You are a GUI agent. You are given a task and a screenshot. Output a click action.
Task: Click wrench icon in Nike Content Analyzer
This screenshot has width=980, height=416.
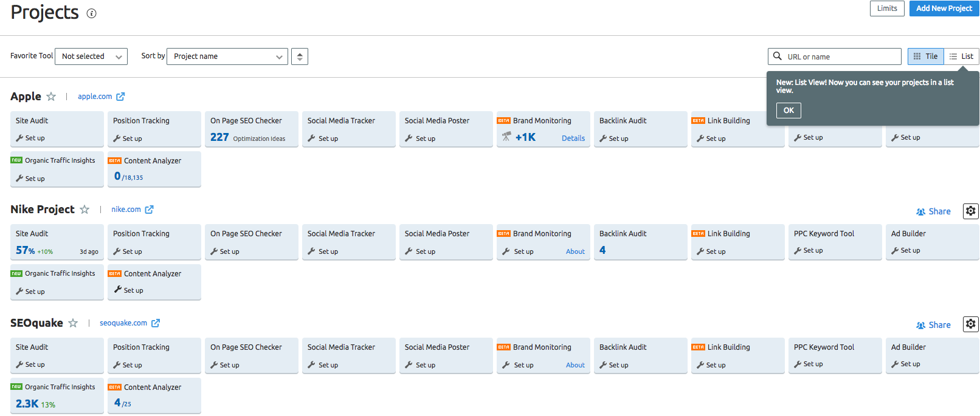click(118, 290)
